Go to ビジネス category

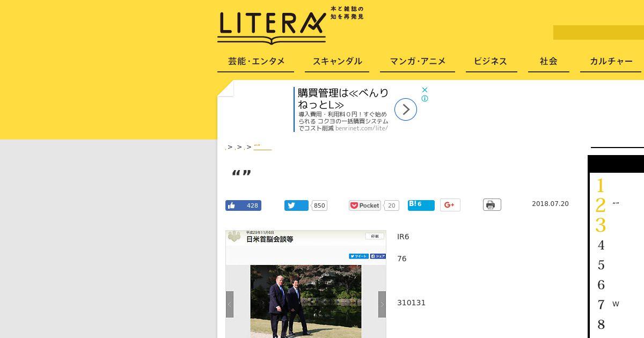(x=491, y=62)
